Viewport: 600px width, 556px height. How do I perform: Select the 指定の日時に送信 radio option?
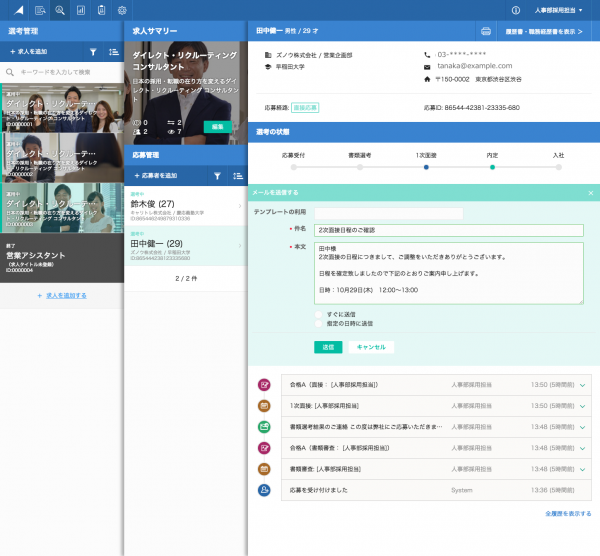[x=318, y=324]
